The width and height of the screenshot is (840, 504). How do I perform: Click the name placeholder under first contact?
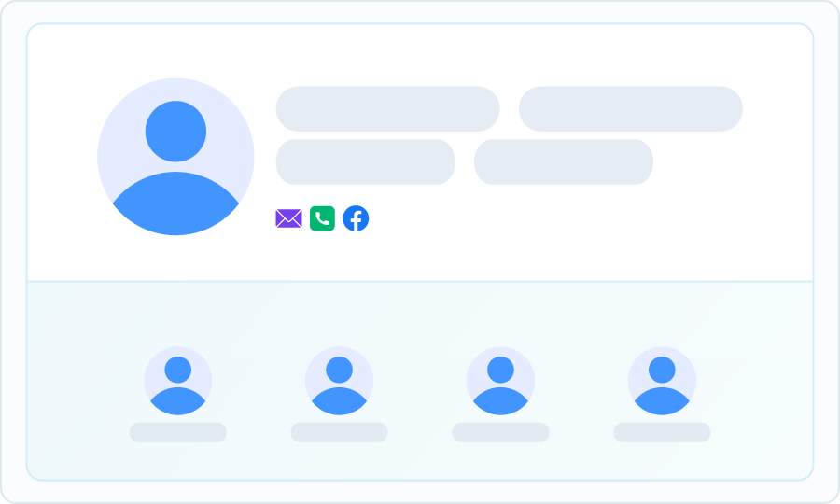click(x=178, y=432)
